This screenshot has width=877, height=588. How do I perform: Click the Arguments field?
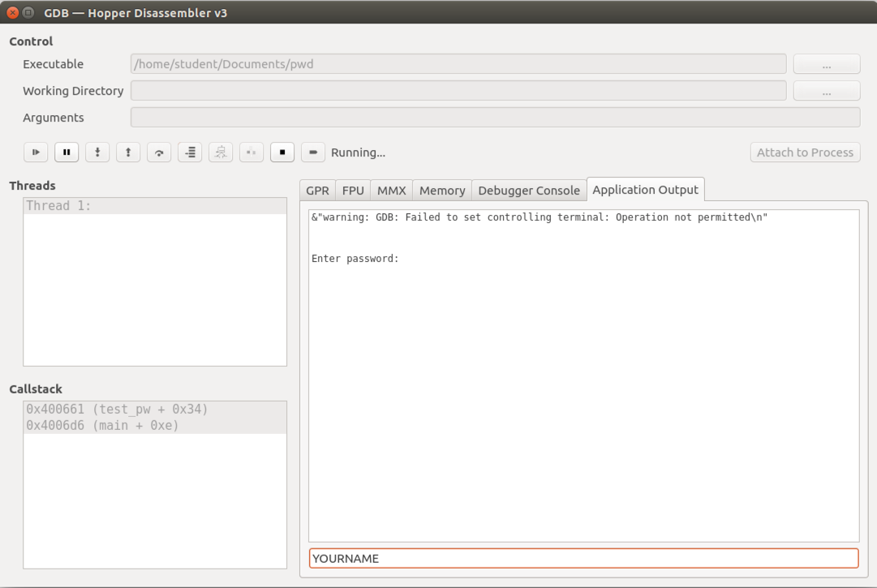tap(496, 118)
